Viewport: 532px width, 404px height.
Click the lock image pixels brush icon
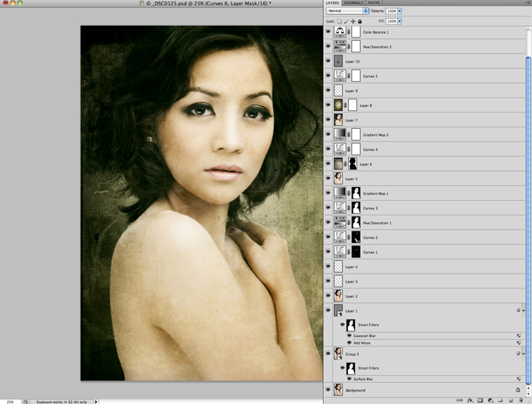[x=347, y=21]
